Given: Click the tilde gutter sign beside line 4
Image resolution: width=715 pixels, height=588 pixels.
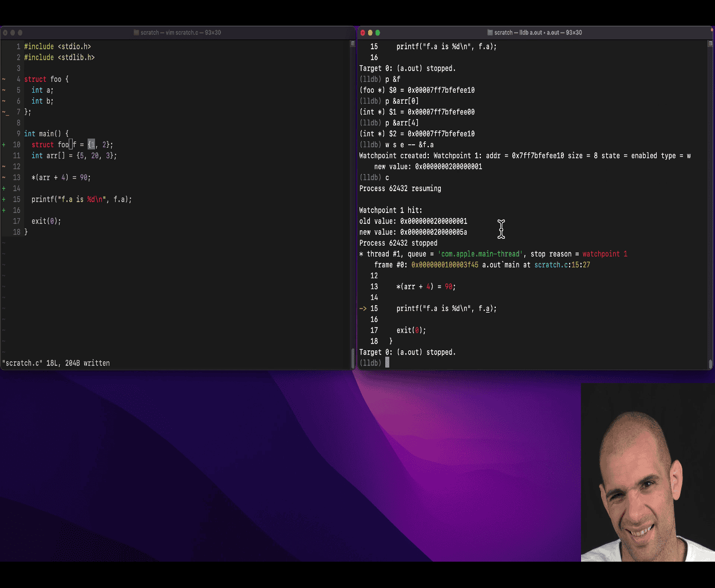Looking at the screenshot, I should [4, 79].
